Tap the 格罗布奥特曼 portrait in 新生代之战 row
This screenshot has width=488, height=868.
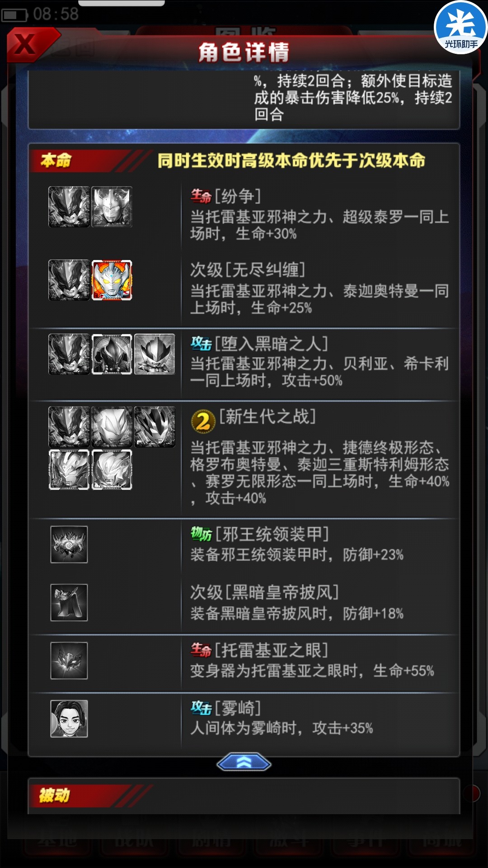tap(155, 427)
